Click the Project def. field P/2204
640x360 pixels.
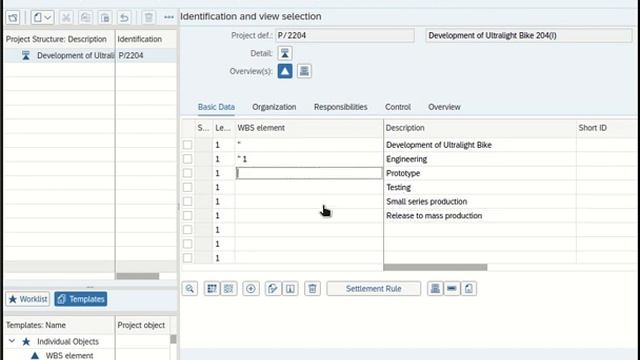(x=345, y=36)
